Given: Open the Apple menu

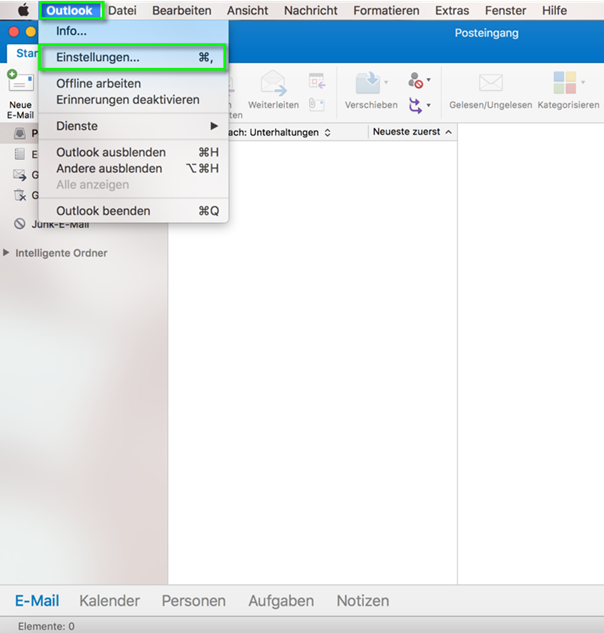Looking at the screenshot, I should click(x=23, y=10).
